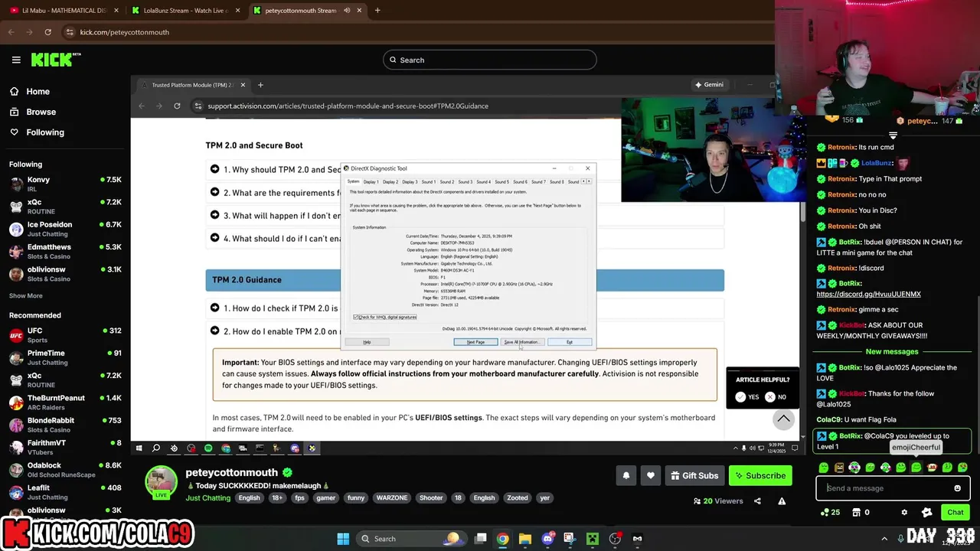
Task: Subscribe to peteycottonmouth
Action: [760, 475]
